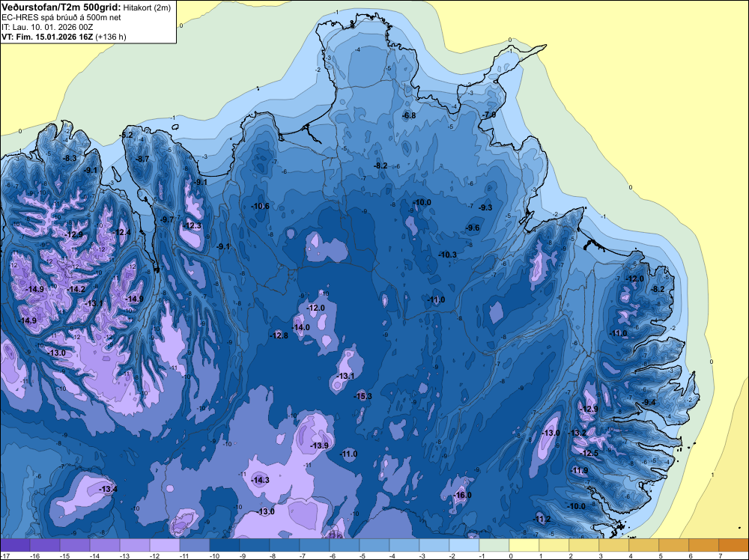Click the '-16.0' temperature value on the map
The image size is (749, 560).
(462, 495)
